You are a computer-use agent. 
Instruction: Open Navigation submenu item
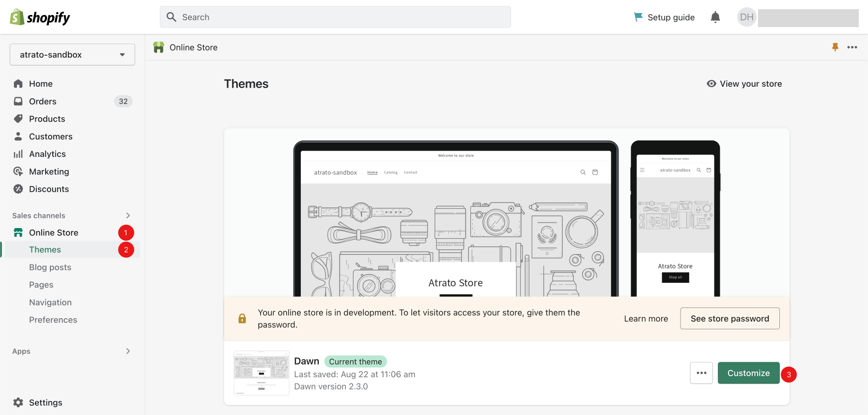pyautogui.click(x=50, y=302)
